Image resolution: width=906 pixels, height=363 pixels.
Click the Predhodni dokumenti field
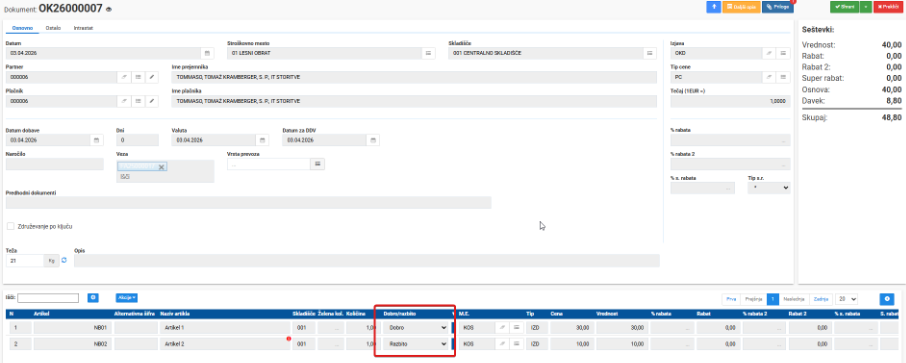(x=248, y=202)
